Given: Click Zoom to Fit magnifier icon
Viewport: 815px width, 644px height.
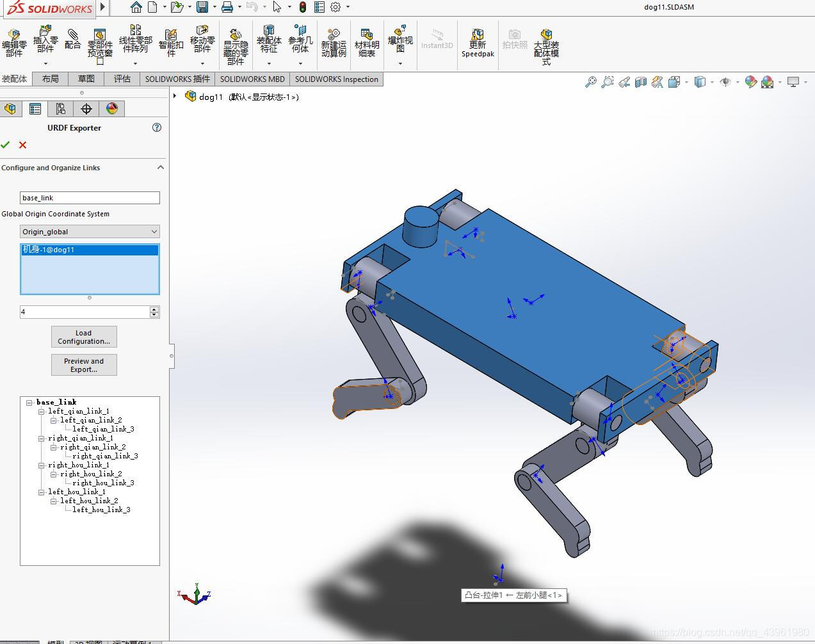Looking at the screenshot, I should pyautogui.click(x=590, y=82).
